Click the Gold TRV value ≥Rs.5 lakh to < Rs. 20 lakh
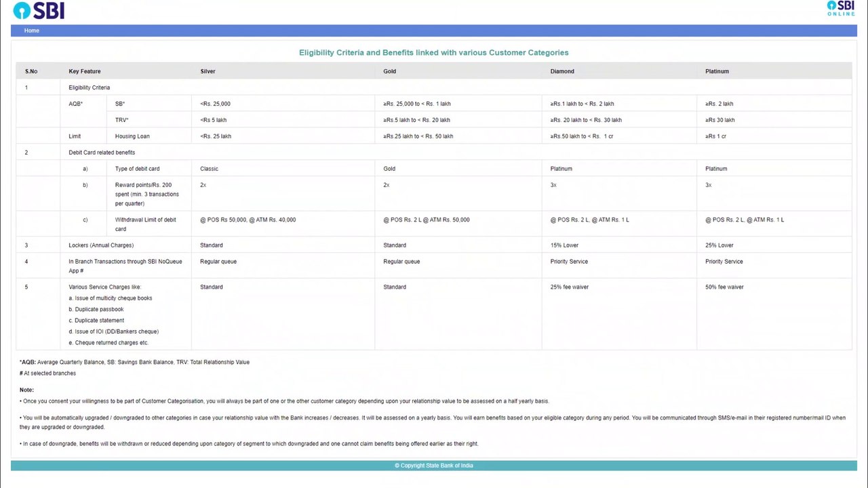 tap(416, 120)
